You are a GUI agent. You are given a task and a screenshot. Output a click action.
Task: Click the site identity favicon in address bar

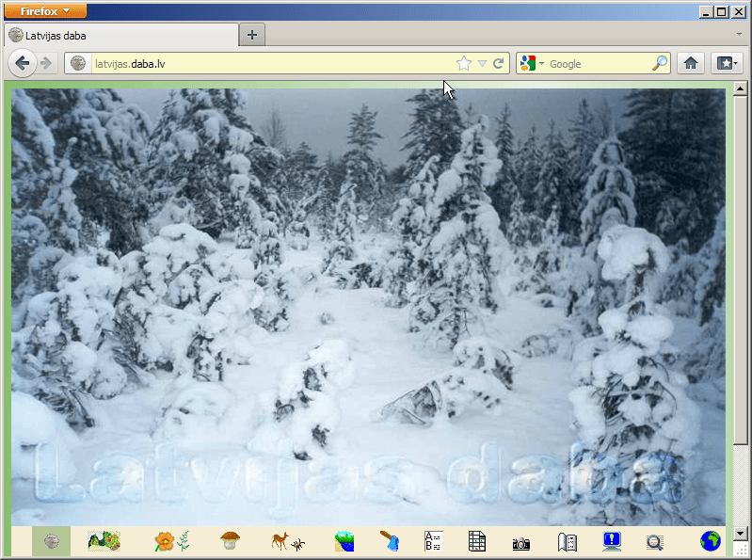tap(78, 63)
